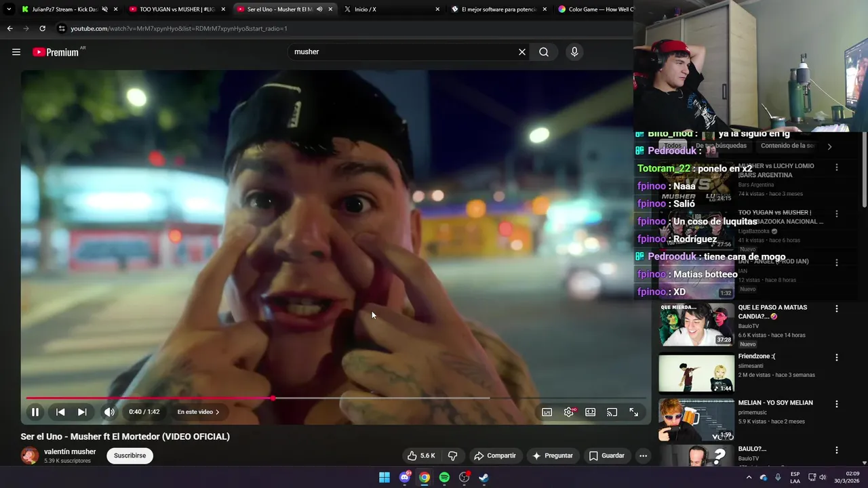
Task: Open options for the 'Friendzone :(' video
Action: 837,357
